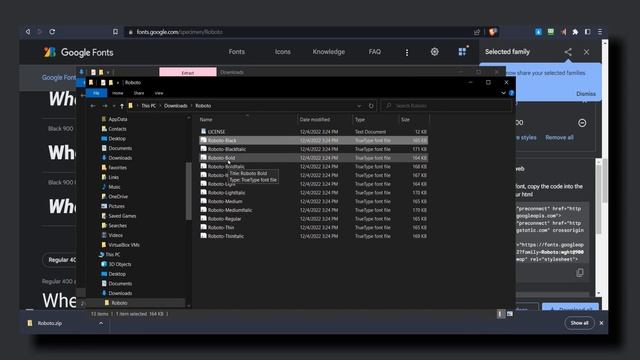Image resolution: width=640 pixels, height=360 pixels.
Task: Open the File tab in Explorer
Action: 96,93
